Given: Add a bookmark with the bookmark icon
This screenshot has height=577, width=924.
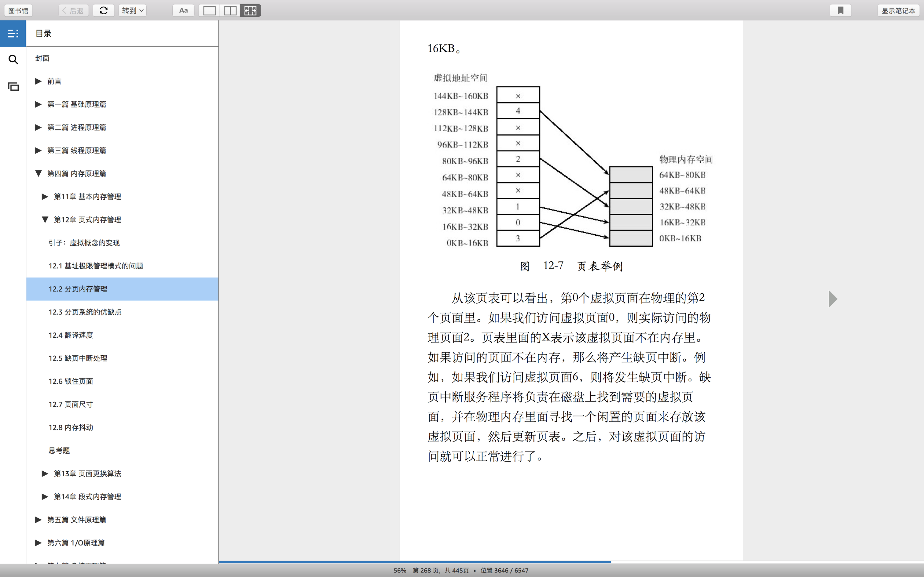Looking at the screenshot, I should 840,10.
